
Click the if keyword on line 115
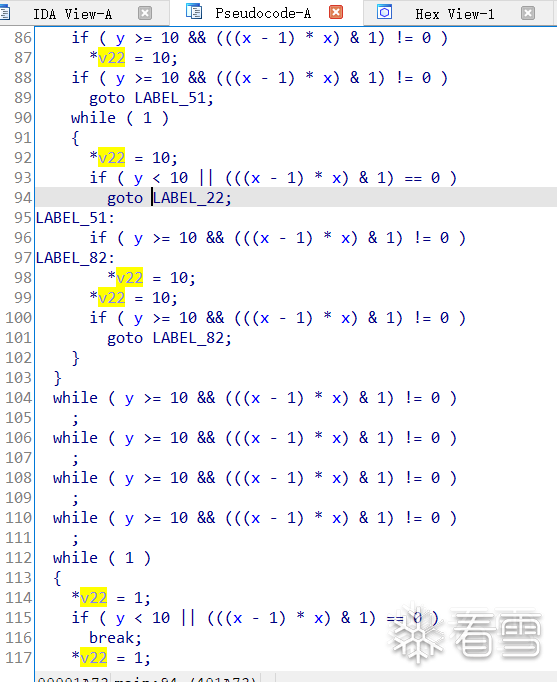click(x=80, y=618)
